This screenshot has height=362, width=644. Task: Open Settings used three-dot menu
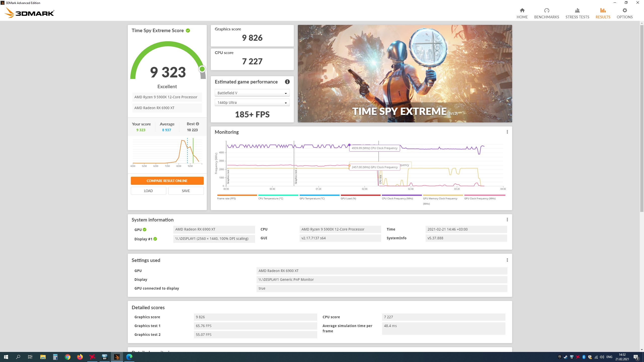507,260
